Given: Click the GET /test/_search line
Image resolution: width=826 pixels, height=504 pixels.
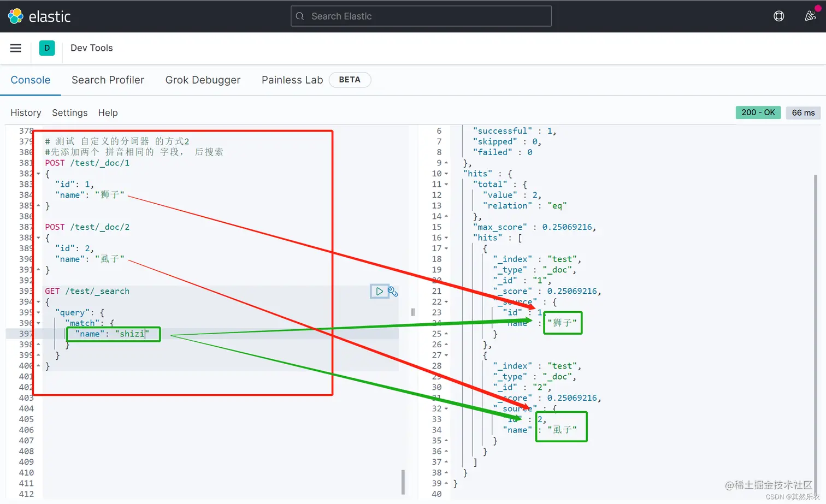Looking at the screenshot, I should click(x=87, y=292).
